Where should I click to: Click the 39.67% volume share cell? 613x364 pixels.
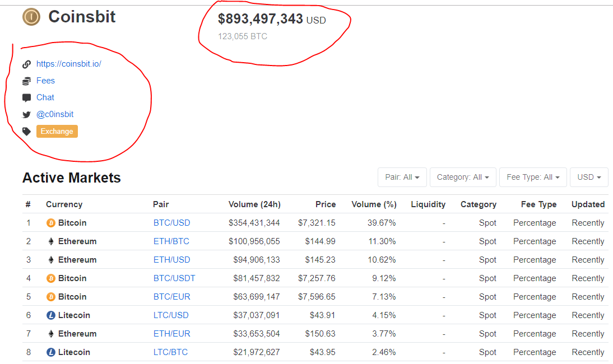pos(382,223)
